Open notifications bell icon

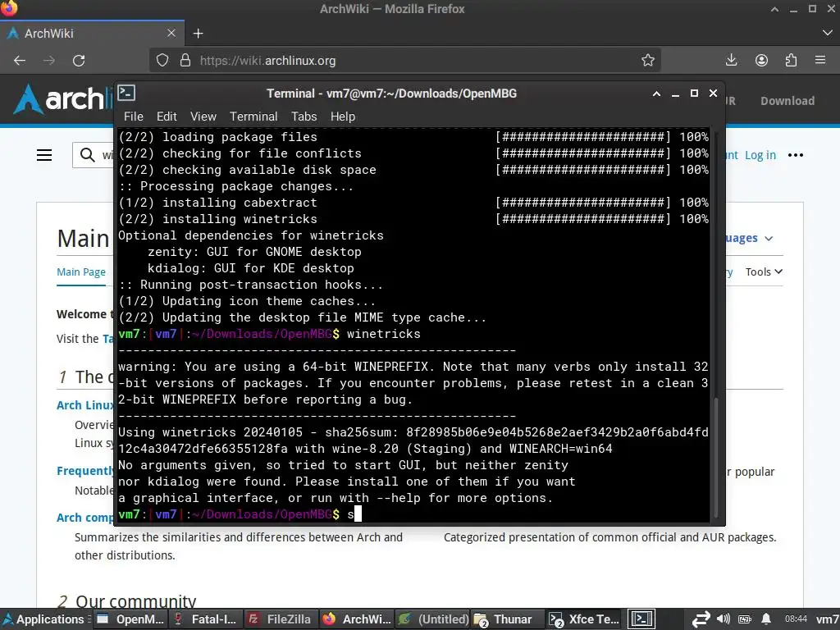coord(767,619)
